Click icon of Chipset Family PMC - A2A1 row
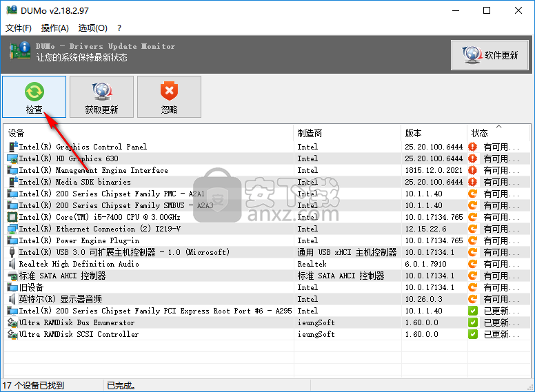 coord(12,194)
